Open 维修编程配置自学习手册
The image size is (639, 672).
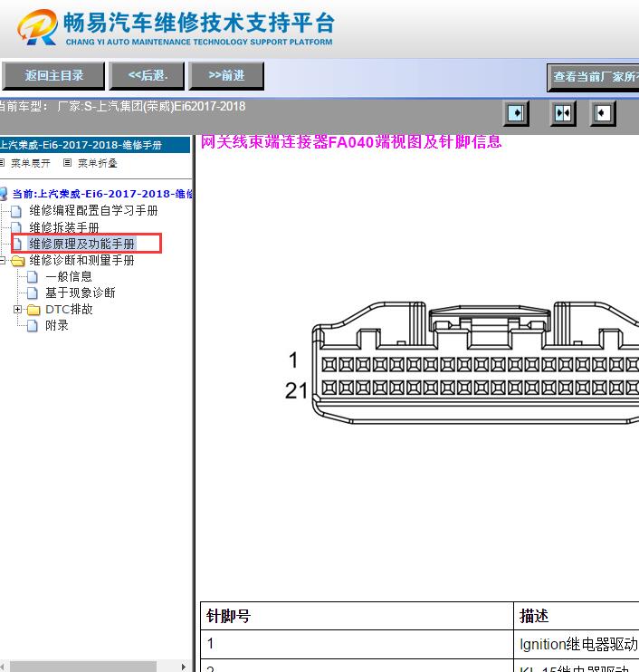pos(93,210)
